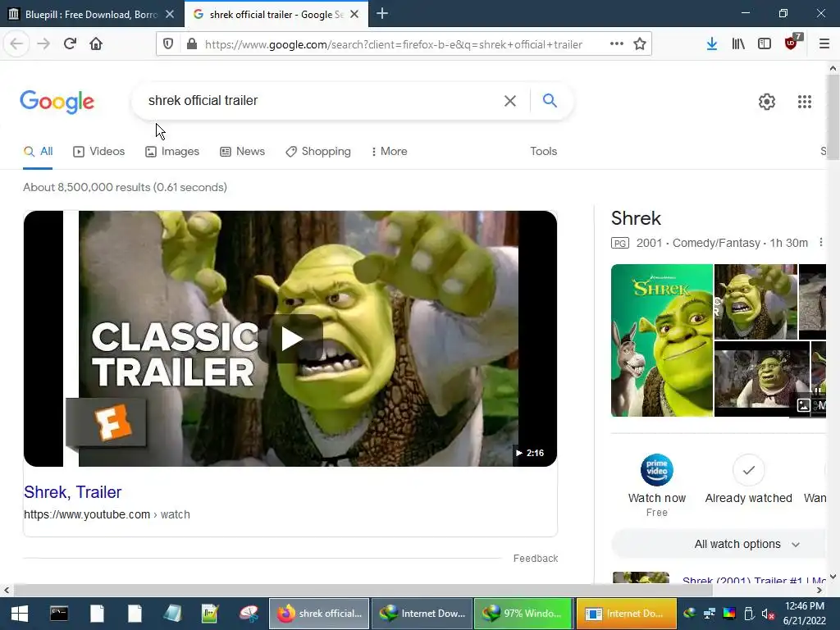Viewport: 840px width, 630px height.
Task: Switch to Internet Download Manager taskbar window
Action: point(422,614)
